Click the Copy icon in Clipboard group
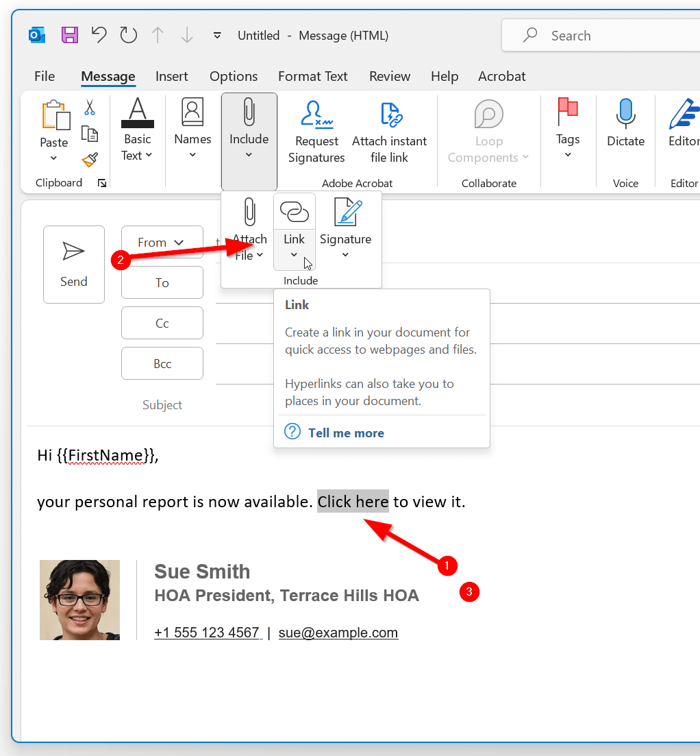This screenshot has width=700, height=756. point(90,134)
